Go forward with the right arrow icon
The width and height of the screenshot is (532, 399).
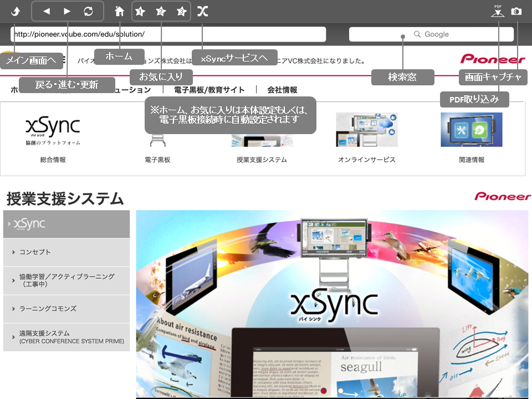click(x=67, y=11)
